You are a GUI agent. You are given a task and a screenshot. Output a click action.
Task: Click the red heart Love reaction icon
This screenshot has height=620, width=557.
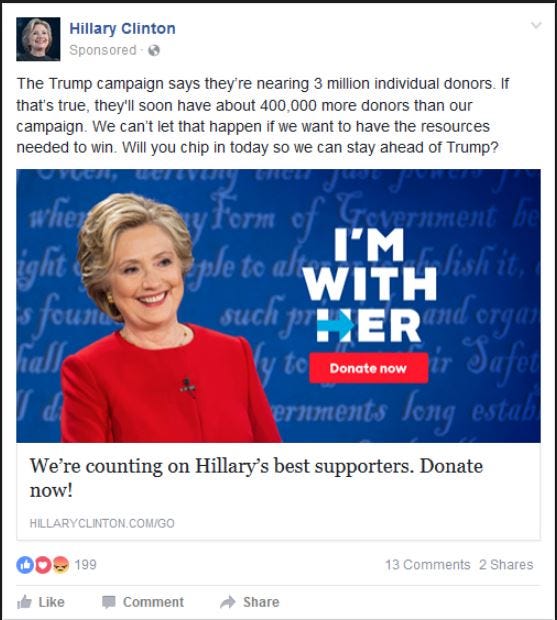(x=43, y=565)
